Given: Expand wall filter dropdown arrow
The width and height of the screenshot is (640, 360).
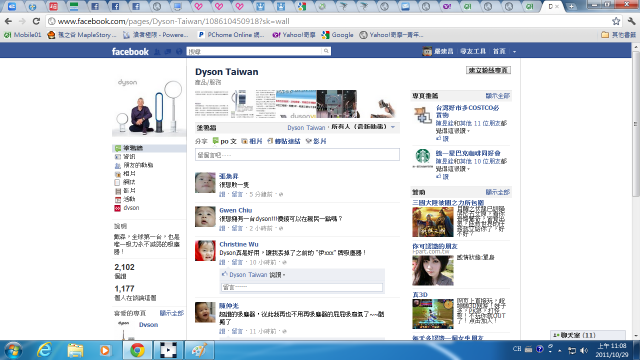Looking at the screenshot, I should pos(393,127).
